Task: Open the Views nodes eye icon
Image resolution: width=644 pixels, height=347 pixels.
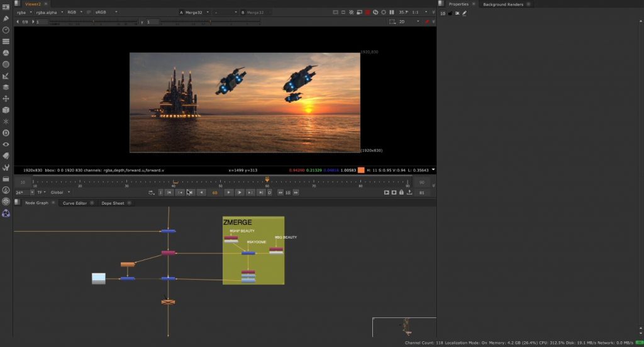Action: 6,144
